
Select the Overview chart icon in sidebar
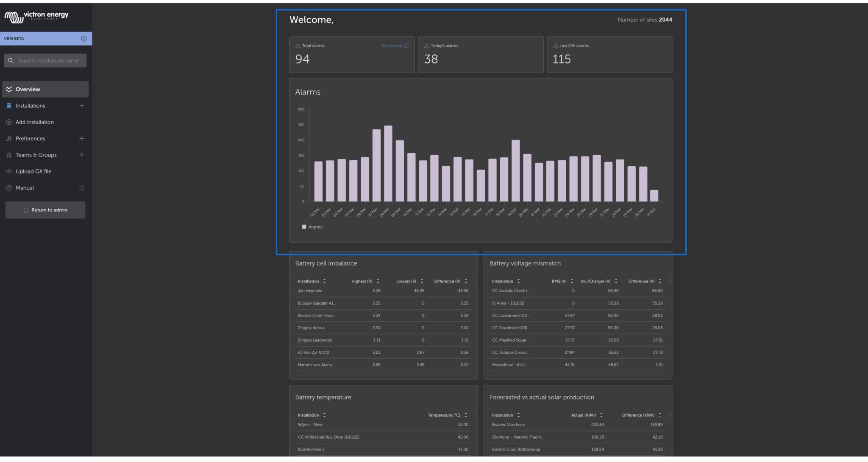pos(8,89)
